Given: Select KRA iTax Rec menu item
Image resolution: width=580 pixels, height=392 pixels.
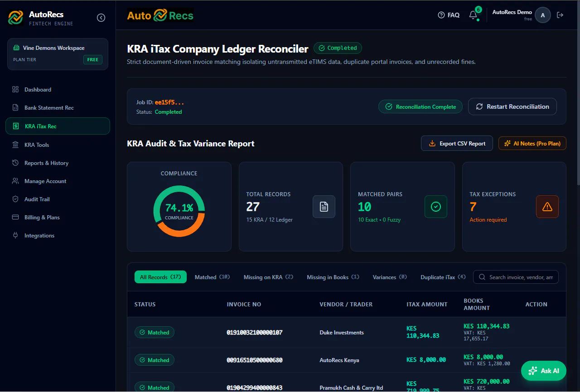Looking at the screenshot, I should 58,126.
